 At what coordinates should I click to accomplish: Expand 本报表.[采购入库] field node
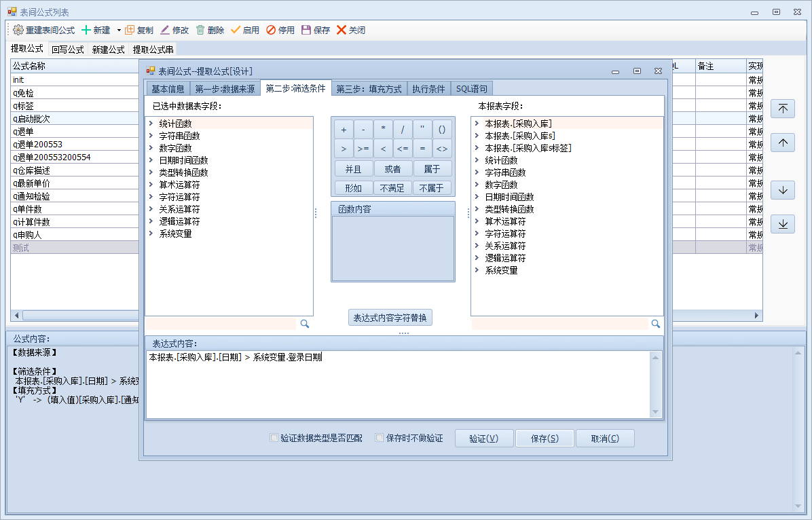477,124
